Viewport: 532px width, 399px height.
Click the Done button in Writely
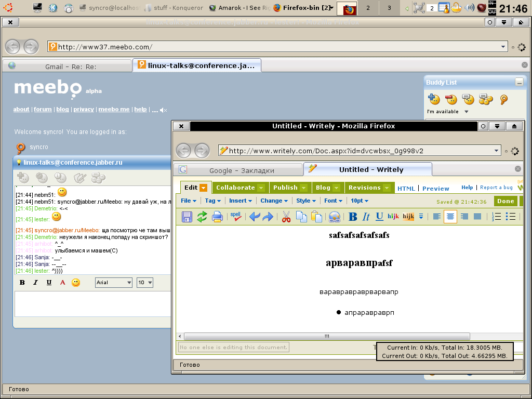pos(506,201)
